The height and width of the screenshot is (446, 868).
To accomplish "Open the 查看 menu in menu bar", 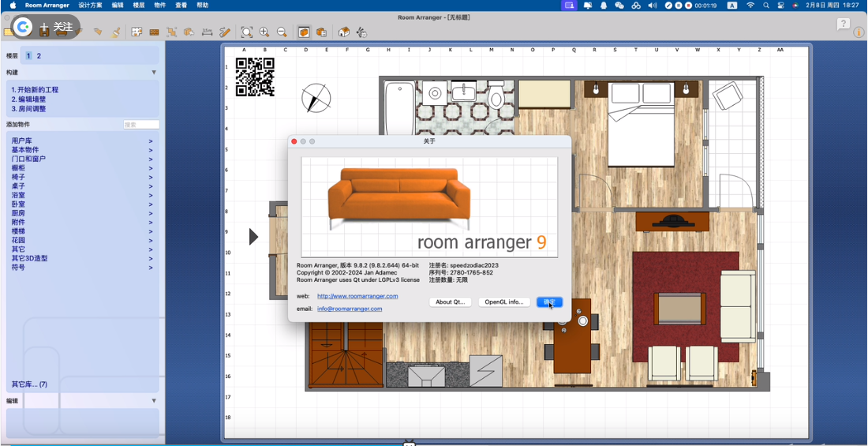I will tap(181, 5).
